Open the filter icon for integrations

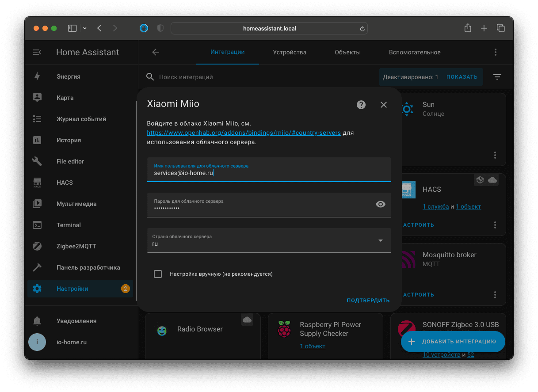(497, 77)
